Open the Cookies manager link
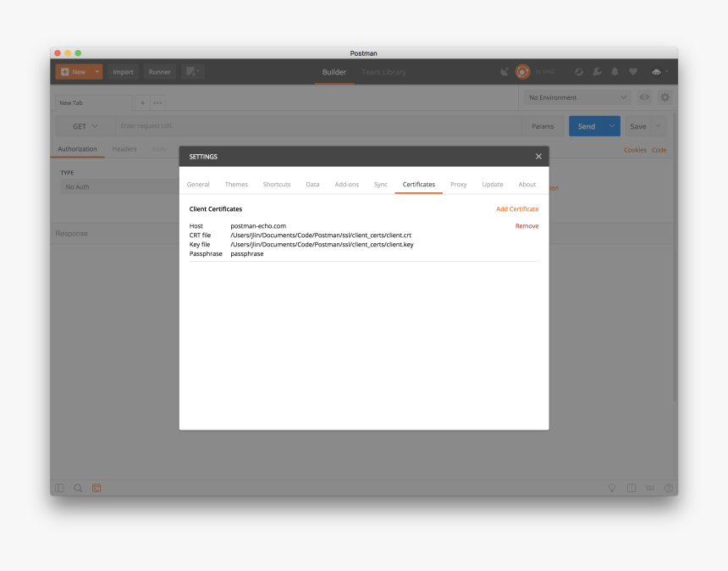728x571 pixels. pyautogui.click(x=635, y=150)
